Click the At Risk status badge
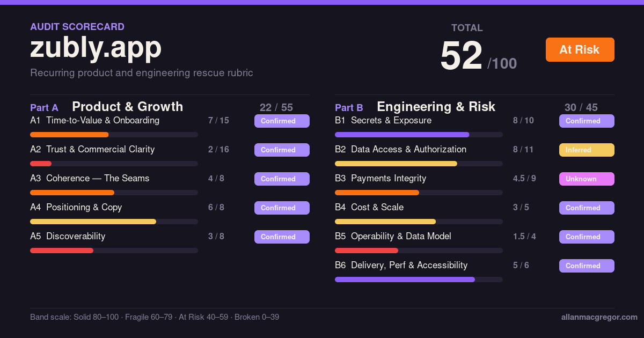 pyautogui.click(x=580, y=49)
